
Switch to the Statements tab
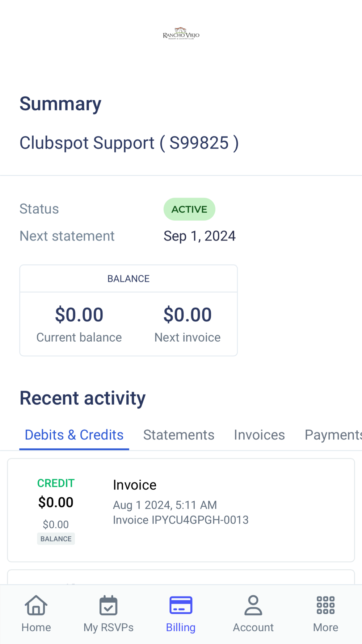point(178,435)
